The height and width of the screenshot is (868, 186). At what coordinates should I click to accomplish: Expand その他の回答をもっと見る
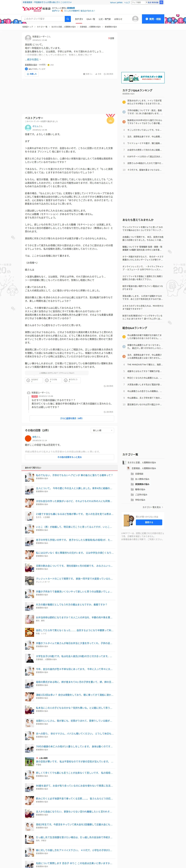[x=70, y=457]
